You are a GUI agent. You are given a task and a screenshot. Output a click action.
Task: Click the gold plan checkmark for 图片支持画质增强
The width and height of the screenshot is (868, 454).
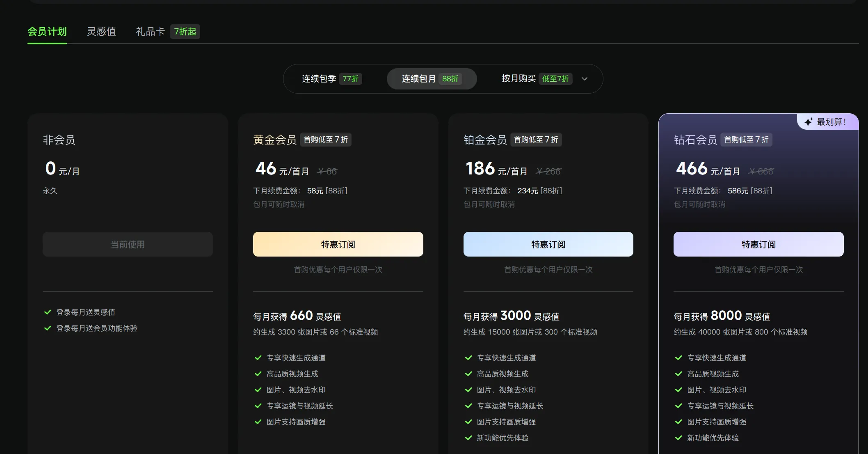258,422
